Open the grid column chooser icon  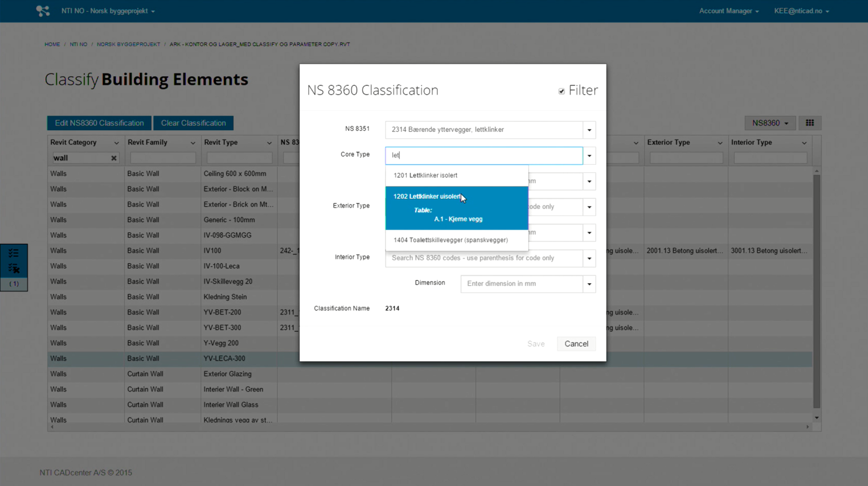pos(809,123)
